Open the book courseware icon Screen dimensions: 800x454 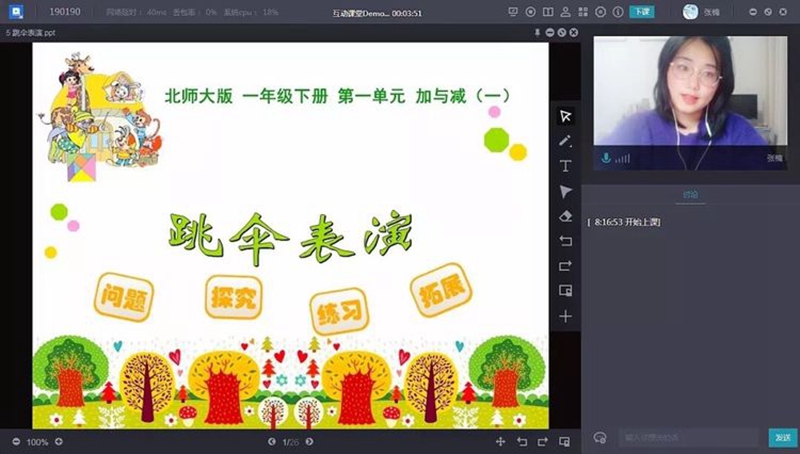click(x=548, y=12)
